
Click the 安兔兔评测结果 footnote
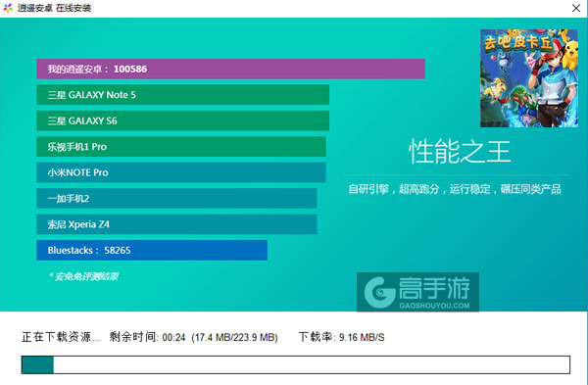(x=83, y=276)
